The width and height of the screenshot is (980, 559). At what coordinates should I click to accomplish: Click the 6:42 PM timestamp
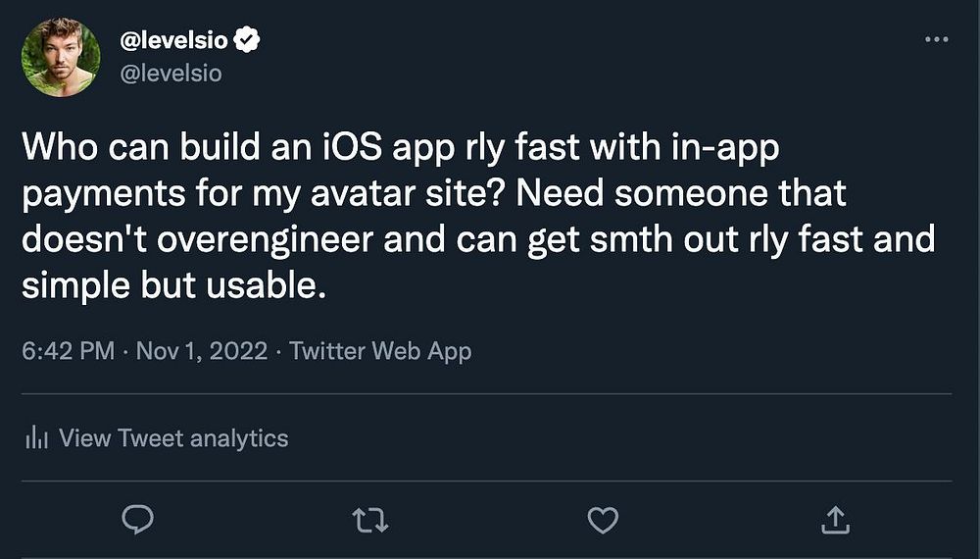(x=68, y=351)
